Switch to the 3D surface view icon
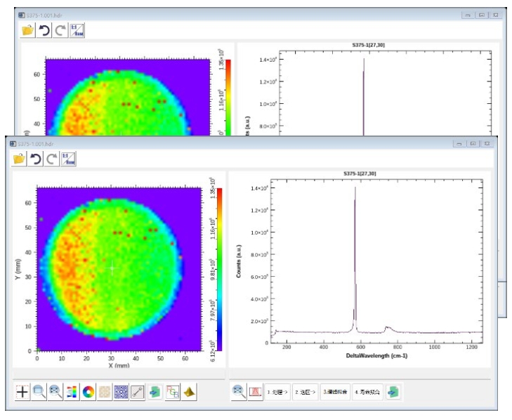The image size is (512, 420). click(x=189, y=392)
